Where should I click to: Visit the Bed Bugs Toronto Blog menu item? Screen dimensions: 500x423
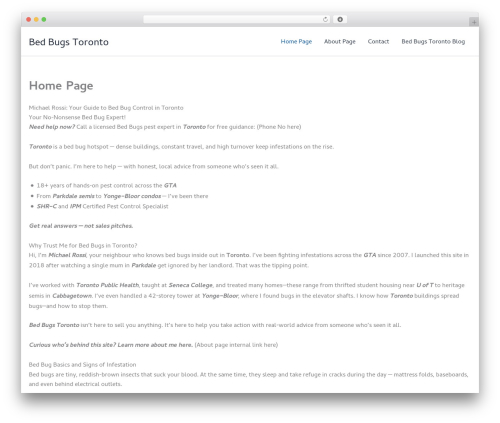[433, 42]
